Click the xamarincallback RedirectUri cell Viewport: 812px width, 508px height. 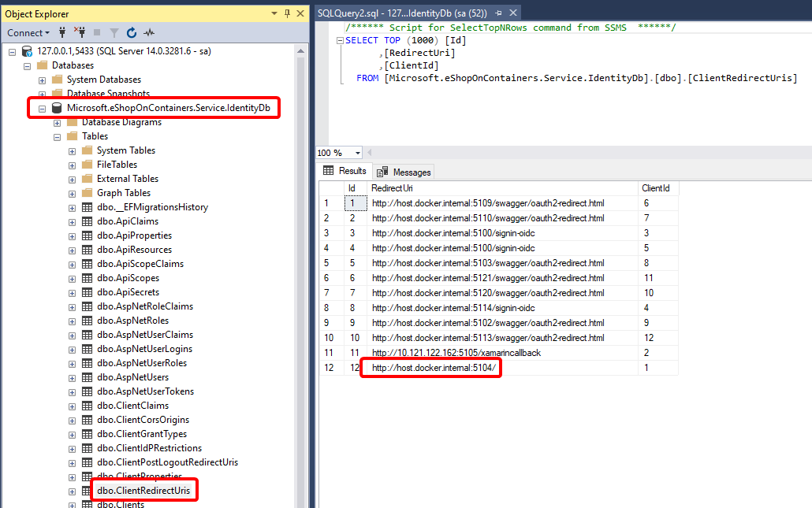tap(502, 353)
